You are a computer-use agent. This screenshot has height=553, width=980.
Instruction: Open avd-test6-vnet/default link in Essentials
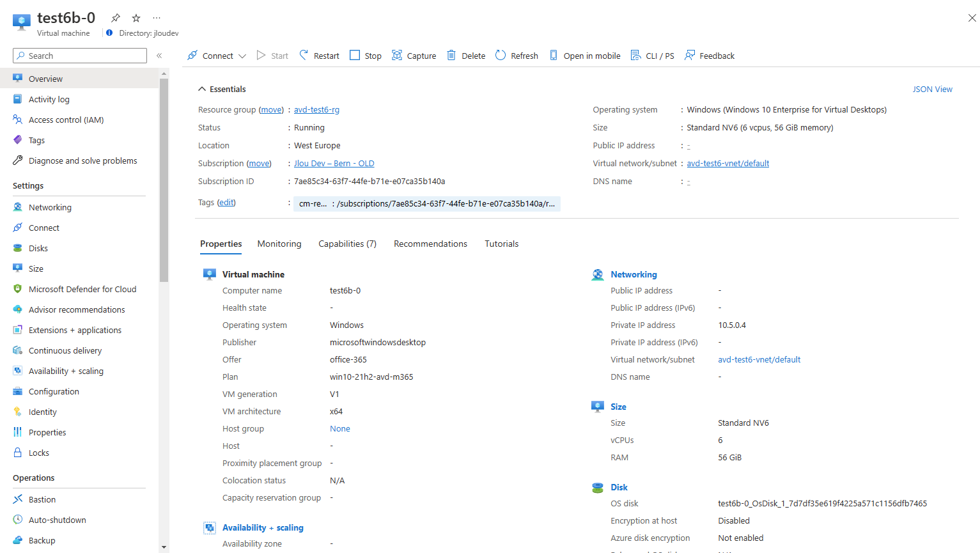pyautogui.click(x=728, y=163)
